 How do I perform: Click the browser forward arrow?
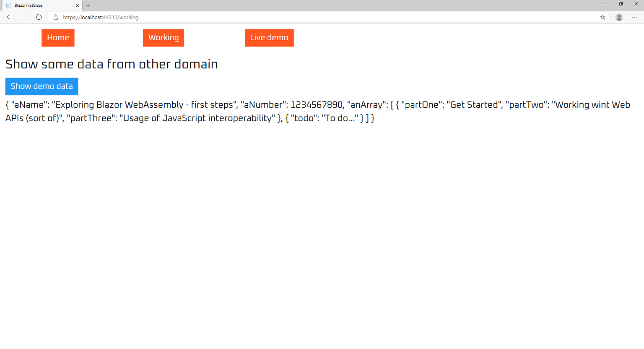[x=24, y=17]
